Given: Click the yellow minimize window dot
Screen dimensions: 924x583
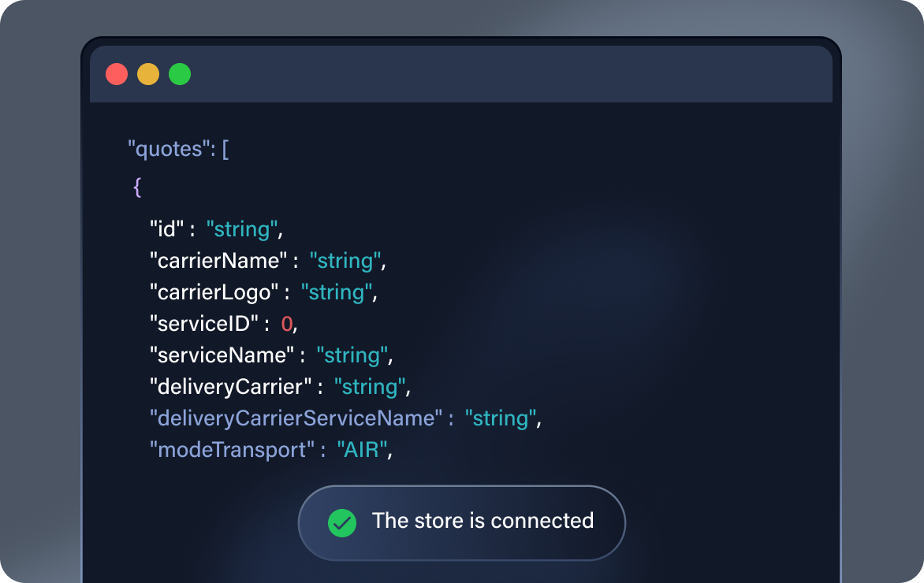Looking at the screenshot, I should (148, 74).
